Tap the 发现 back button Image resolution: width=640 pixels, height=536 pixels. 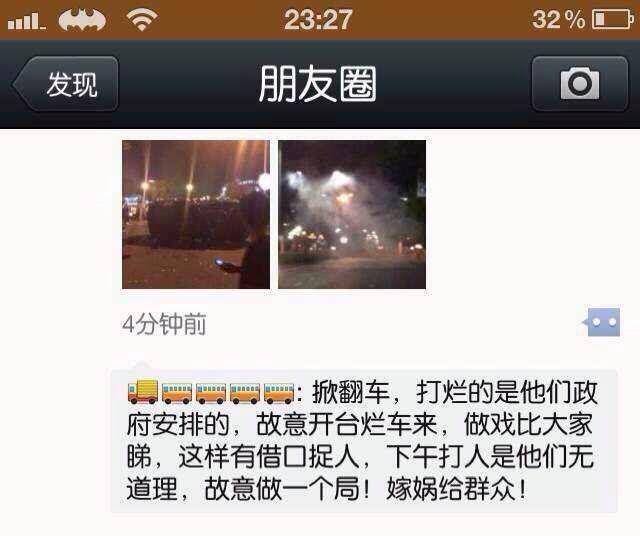point(66,84)
